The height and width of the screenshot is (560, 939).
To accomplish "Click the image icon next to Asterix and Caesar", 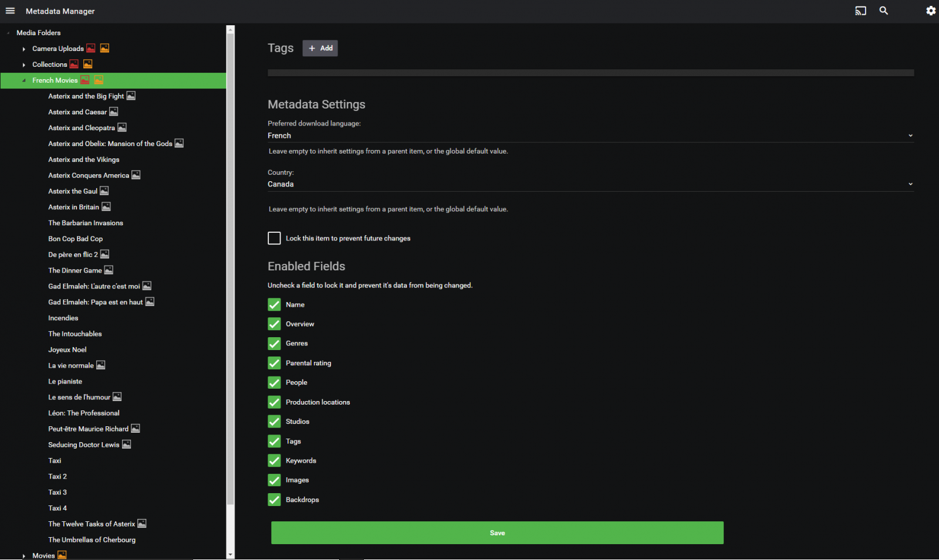I will click(x=114, y=112).
